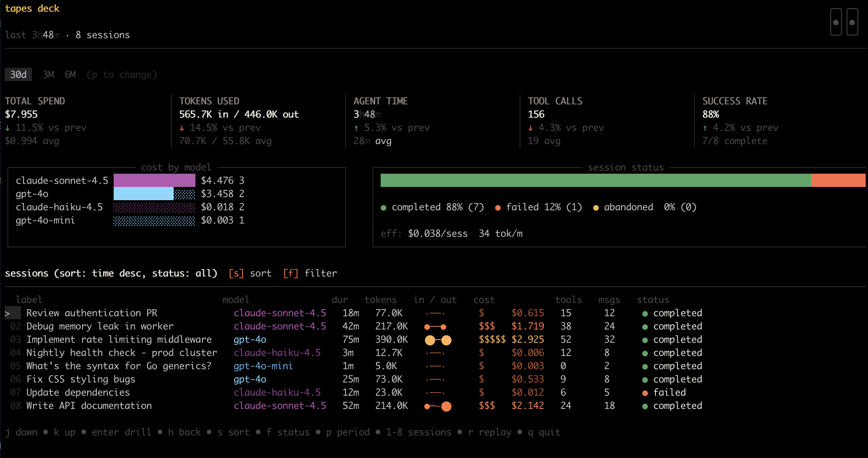Screen dimensions: 868x458
Task: Click the gpt-4o-mini model label in cost chart
Action: (x=45, y=220)
